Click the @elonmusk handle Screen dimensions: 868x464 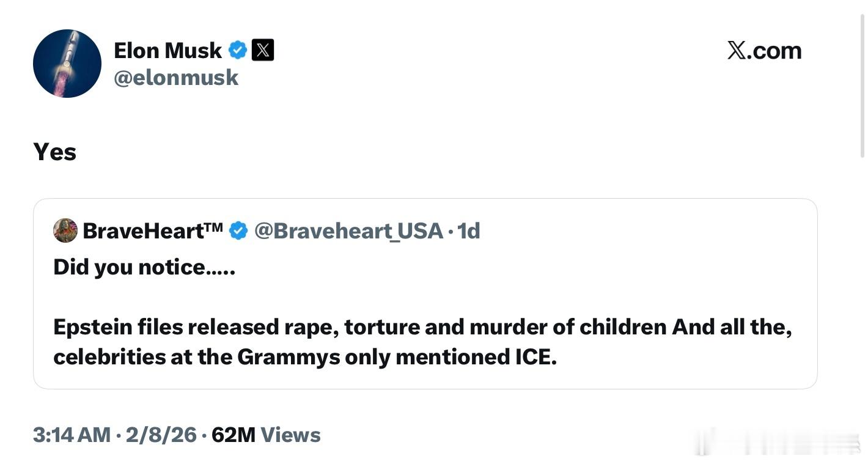[176, 78]
